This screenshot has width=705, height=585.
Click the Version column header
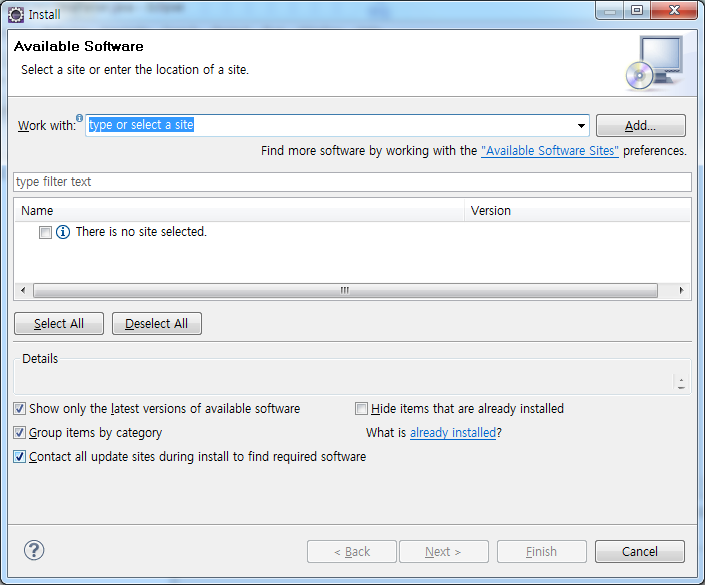(x=577, y=211)
